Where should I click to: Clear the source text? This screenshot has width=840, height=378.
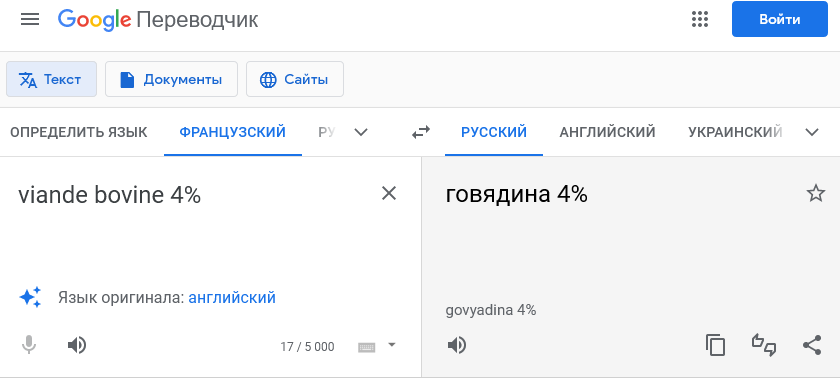click(388, 193)
